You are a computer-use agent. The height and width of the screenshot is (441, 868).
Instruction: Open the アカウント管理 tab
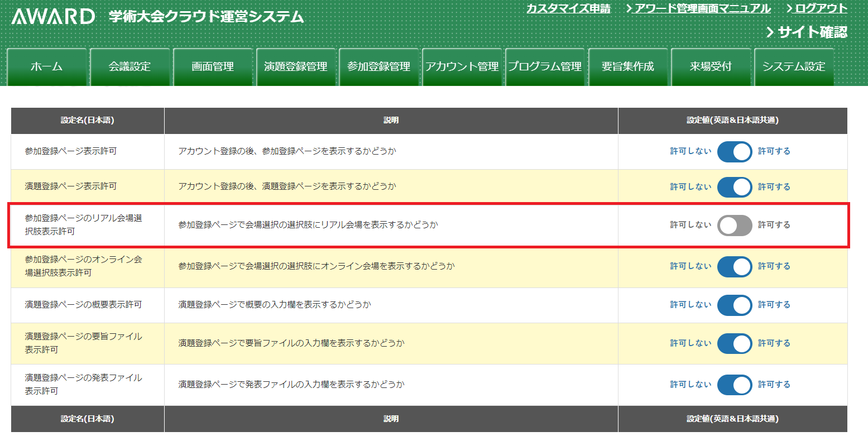click(x=462, y=67)
